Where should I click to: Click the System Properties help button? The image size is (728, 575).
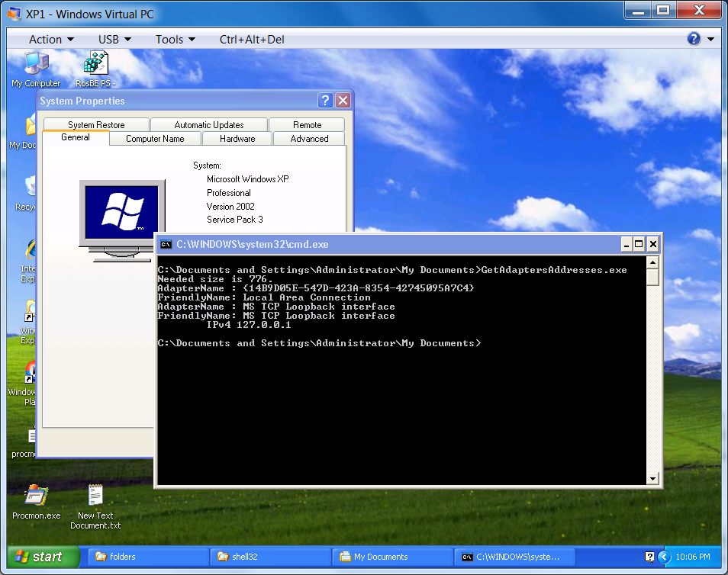326,100
